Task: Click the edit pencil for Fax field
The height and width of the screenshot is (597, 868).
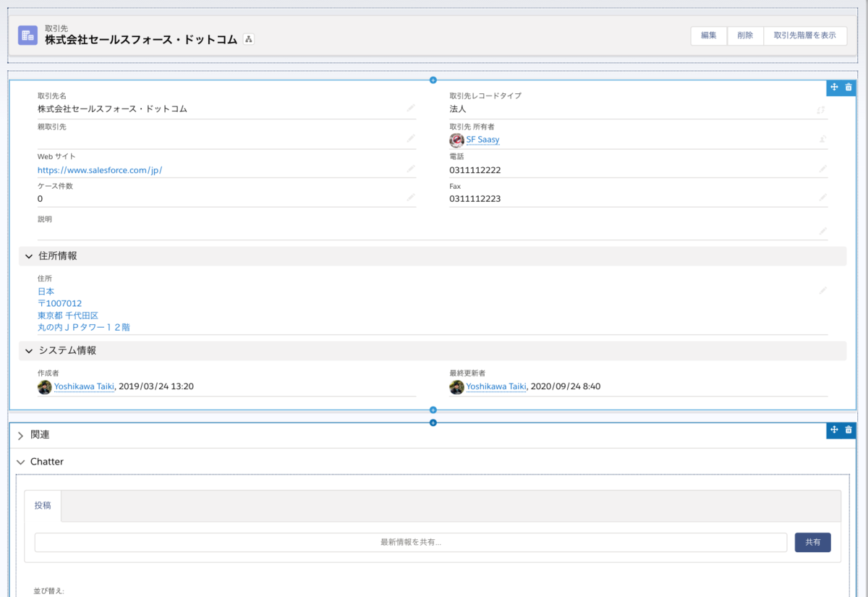Action: (822, 197)
